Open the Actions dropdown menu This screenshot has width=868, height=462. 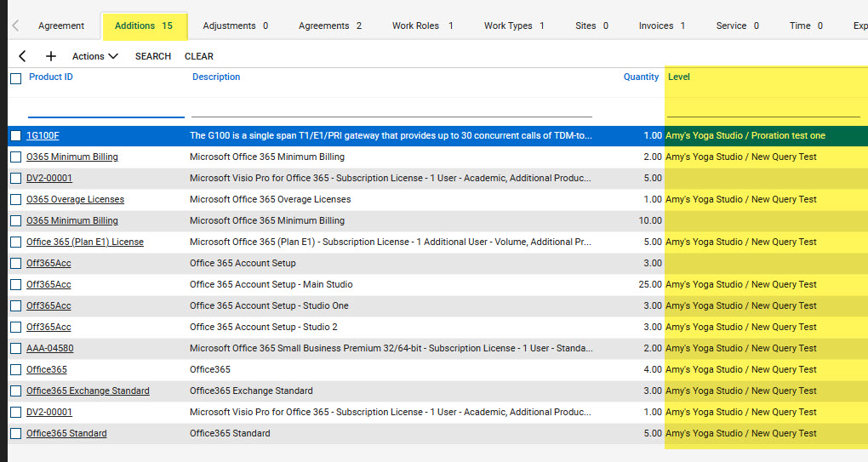95,56
